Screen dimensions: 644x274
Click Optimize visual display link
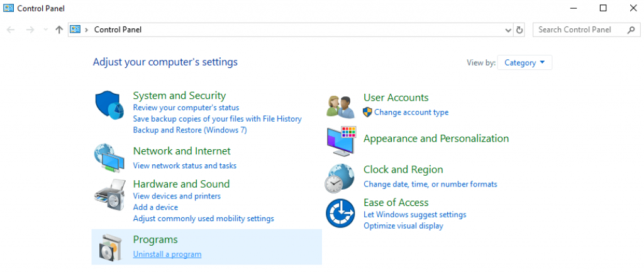click(403, 226)
